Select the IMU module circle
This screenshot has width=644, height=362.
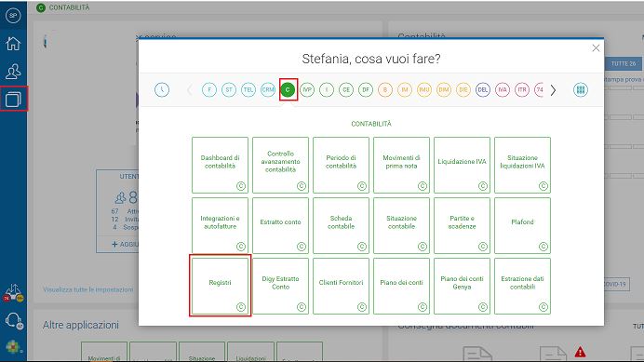click(424, 89)
